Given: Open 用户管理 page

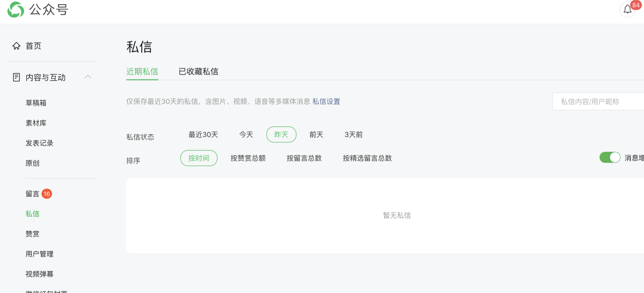Looking at the screenshot, I should [39, 254].
